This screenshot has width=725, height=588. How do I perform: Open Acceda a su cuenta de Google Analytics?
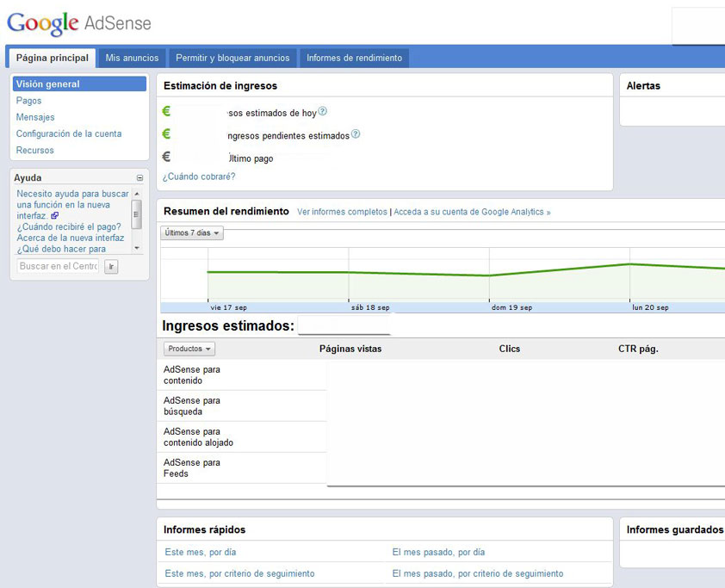click(472, 212)
